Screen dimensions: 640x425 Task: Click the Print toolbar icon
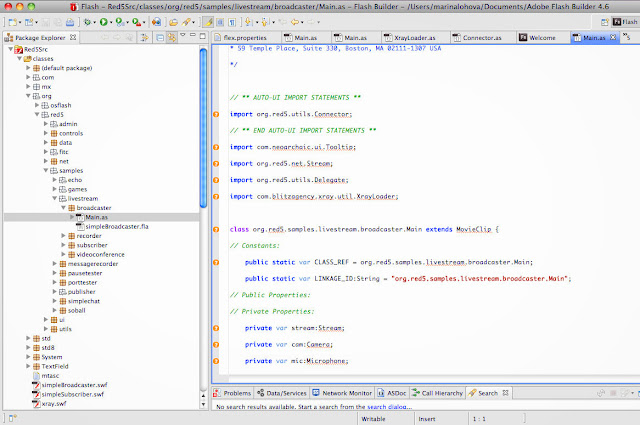70,22
